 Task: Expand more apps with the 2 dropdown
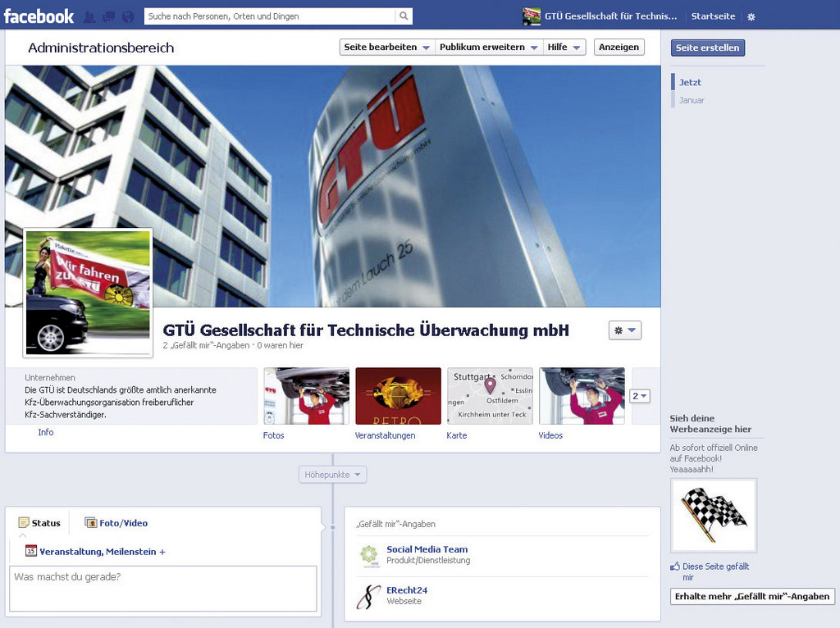pos(640,396)
